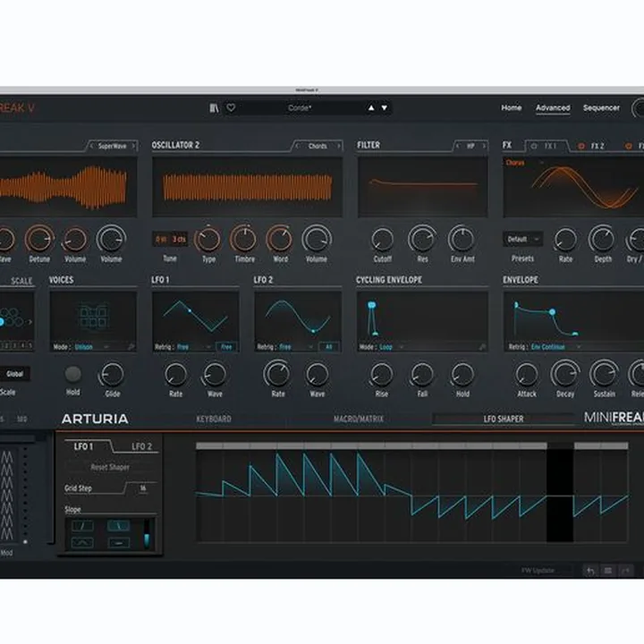This screenshot has height=644, width=644.
Task: Toggle FX 1 power button
Action: 534,146
